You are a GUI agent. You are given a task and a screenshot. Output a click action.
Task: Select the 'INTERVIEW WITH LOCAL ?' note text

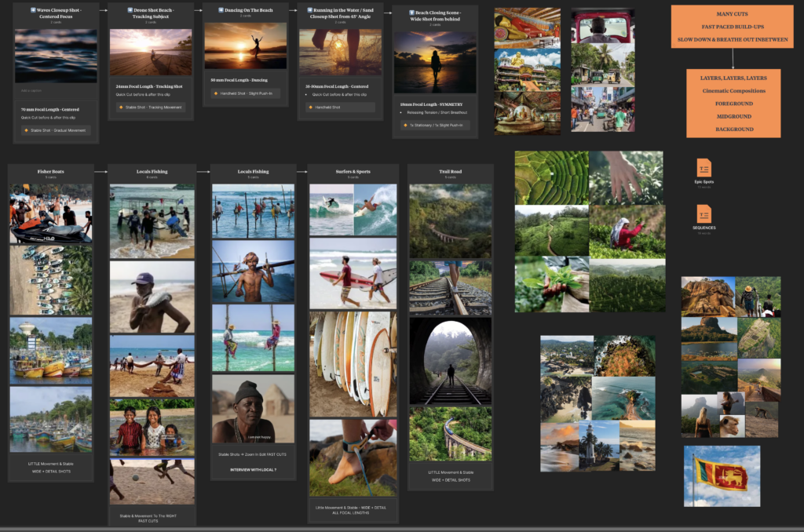[x=253, y=469]
